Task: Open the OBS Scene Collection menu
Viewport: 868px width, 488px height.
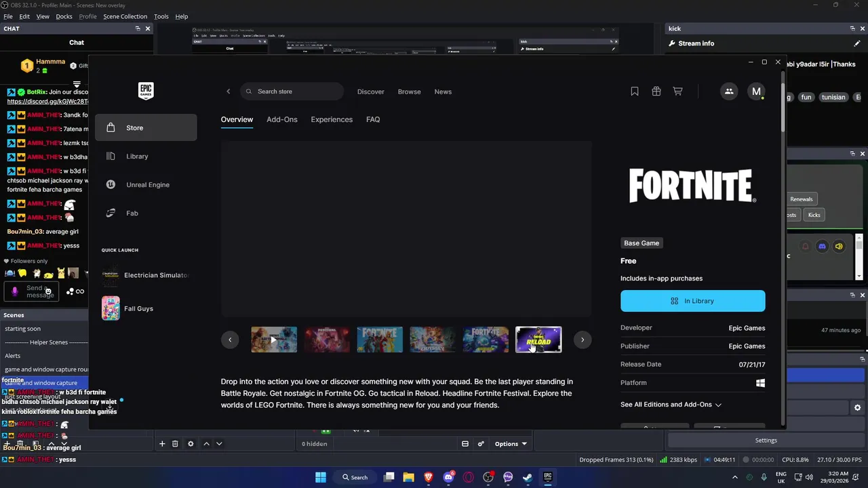Action: [125, 16]
